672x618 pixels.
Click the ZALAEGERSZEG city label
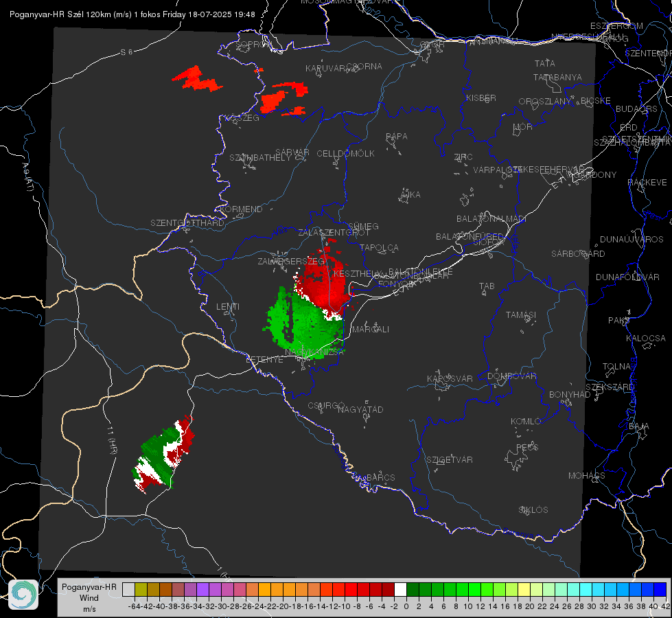coord(291,261)
